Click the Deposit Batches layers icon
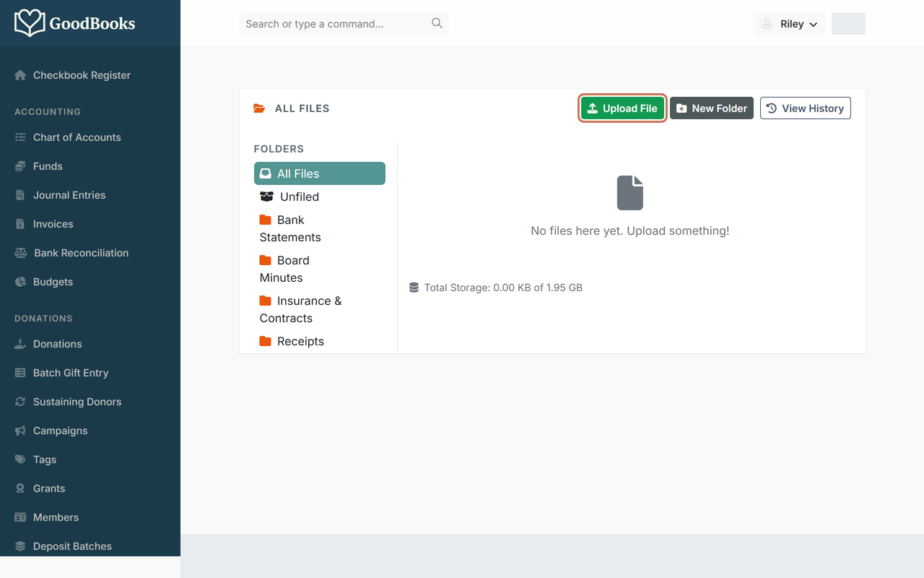924x578 pixels. pos(20,546)
